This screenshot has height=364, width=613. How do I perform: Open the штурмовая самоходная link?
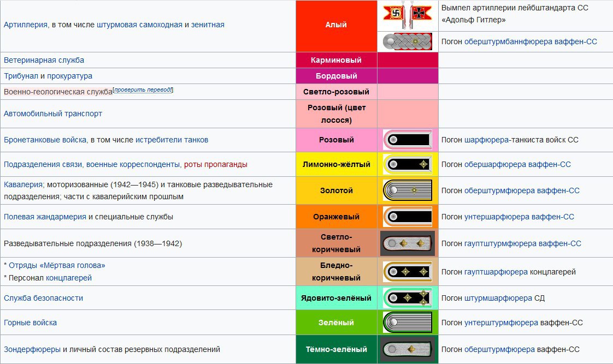click(x=139, y=25)
